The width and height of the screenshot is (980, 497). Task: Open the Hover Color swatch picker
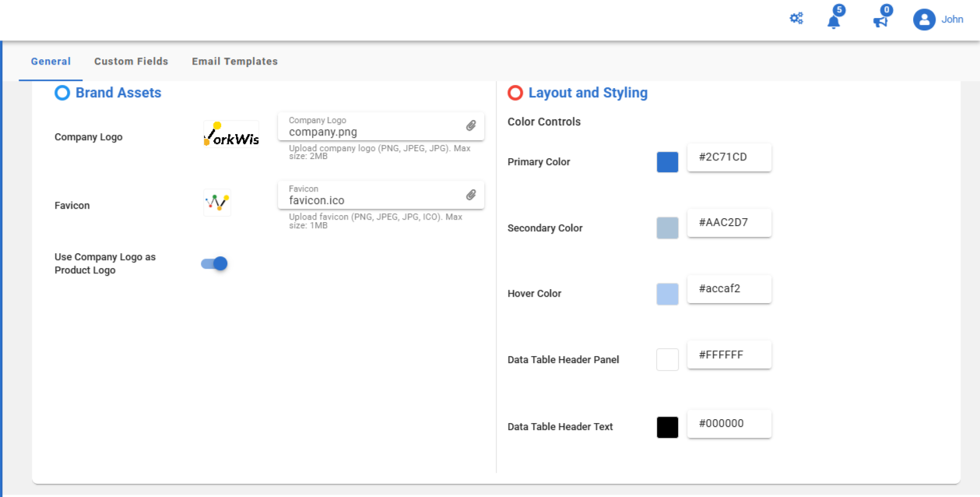[x=667, y=294]
